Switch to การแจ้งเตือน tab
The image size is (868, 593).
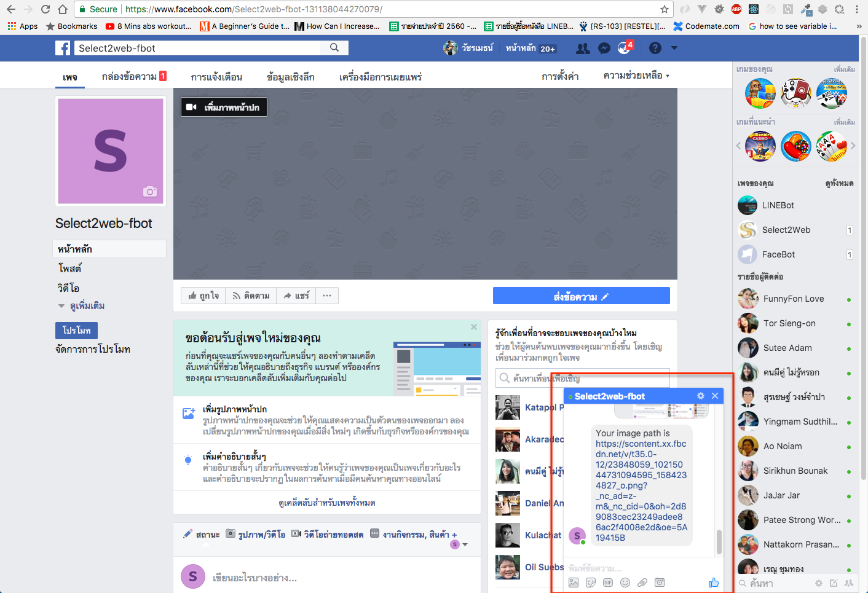(x=216, y=77)
